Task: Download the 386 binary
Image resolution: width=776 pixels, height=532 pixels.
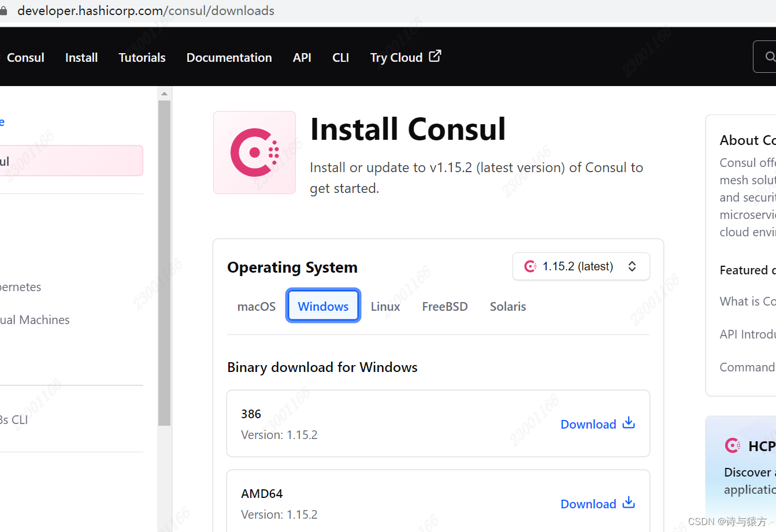Action: [x=598, y=424]
